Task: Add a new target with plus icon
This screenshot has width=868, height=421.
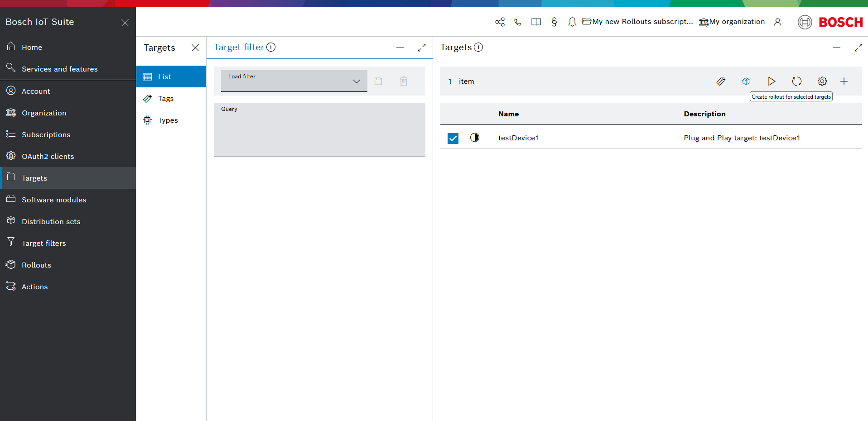Action: pos(844,81)
